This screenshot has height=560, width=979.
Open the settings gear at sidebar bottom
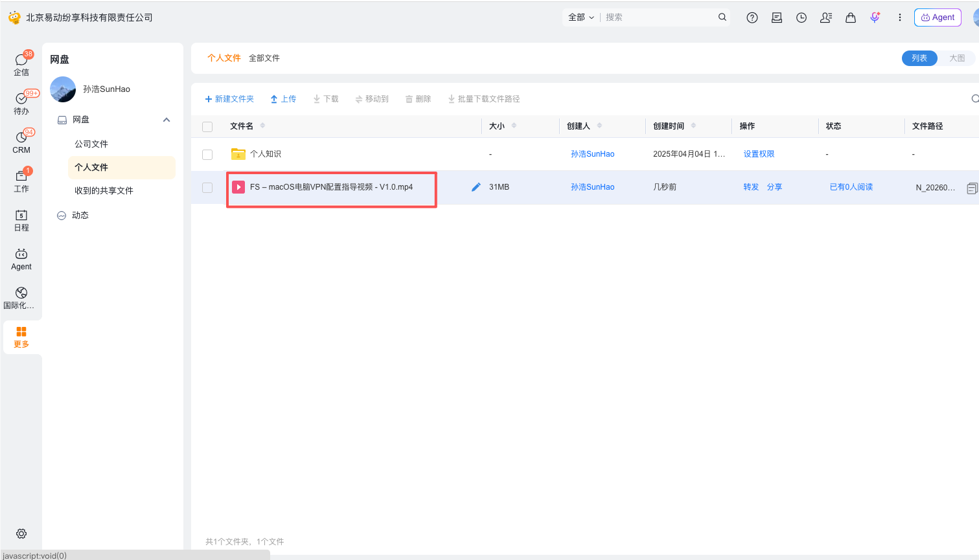point(21,533)
